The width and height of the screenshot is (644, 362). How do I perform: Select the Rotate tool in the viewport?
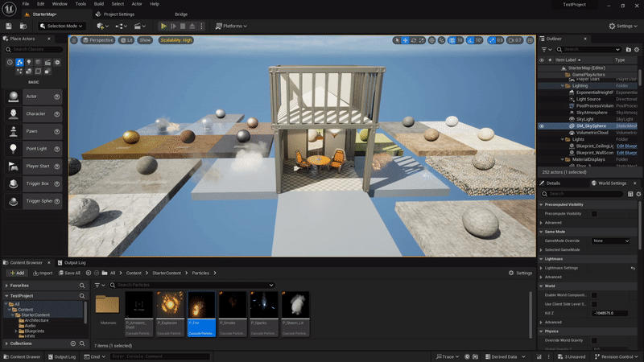[x=414, y=40]
